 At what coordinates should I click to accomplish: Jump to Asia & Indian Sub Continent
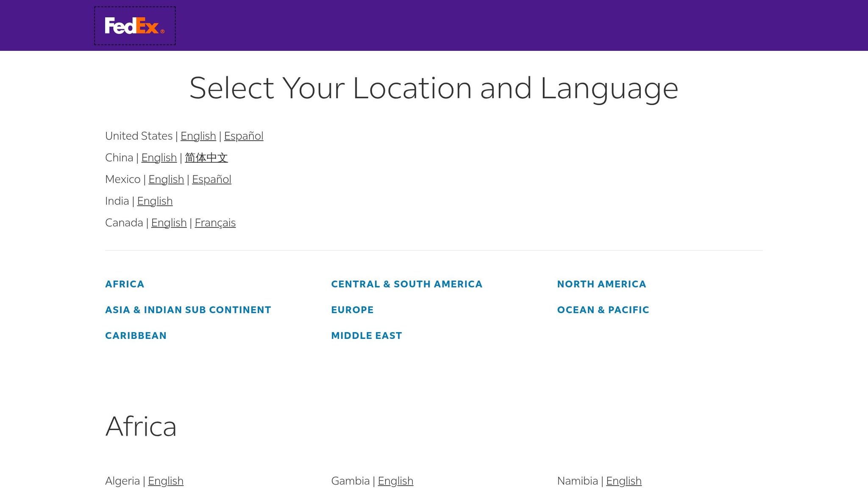[188, 310]
